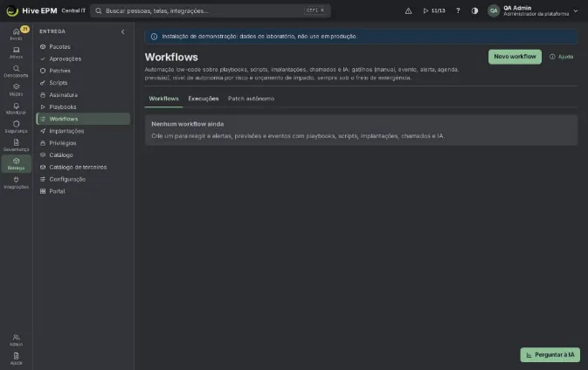Screen dimensions: 588x370
Task: Click the magnifier icon in search bar
Action: click(x=98, y=10)
